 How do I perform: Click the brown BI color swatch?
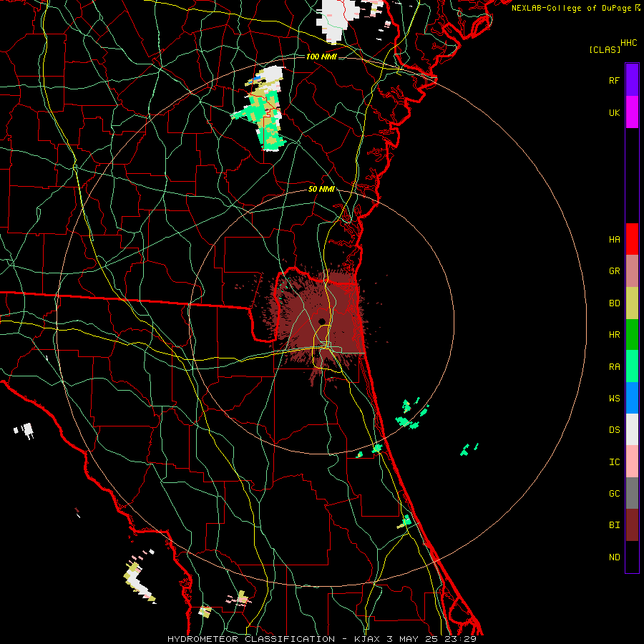tap(632, 525)
